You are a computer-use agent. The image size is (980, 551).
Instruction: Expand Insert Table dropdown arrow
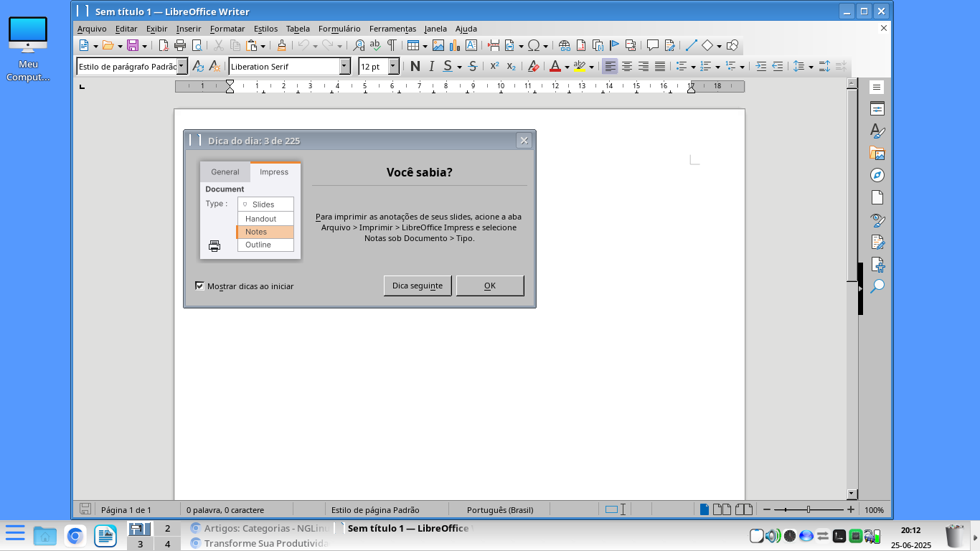point(425,46)
